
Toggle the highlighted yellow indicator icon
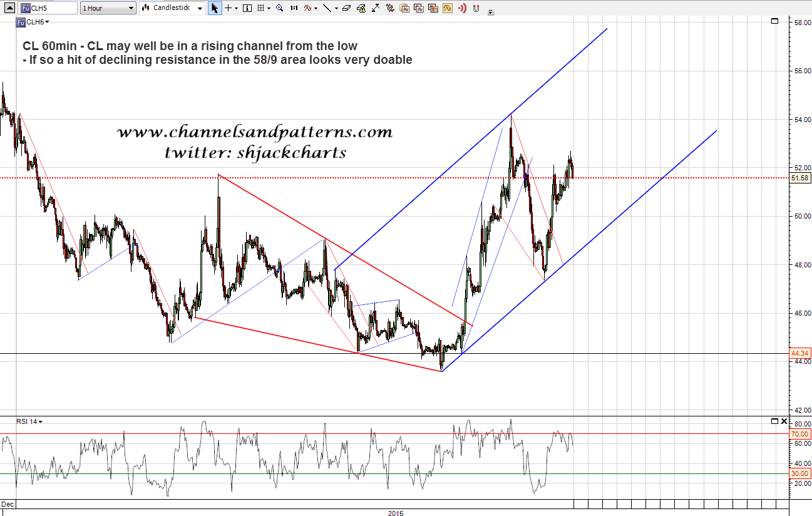tap(447, 8)
